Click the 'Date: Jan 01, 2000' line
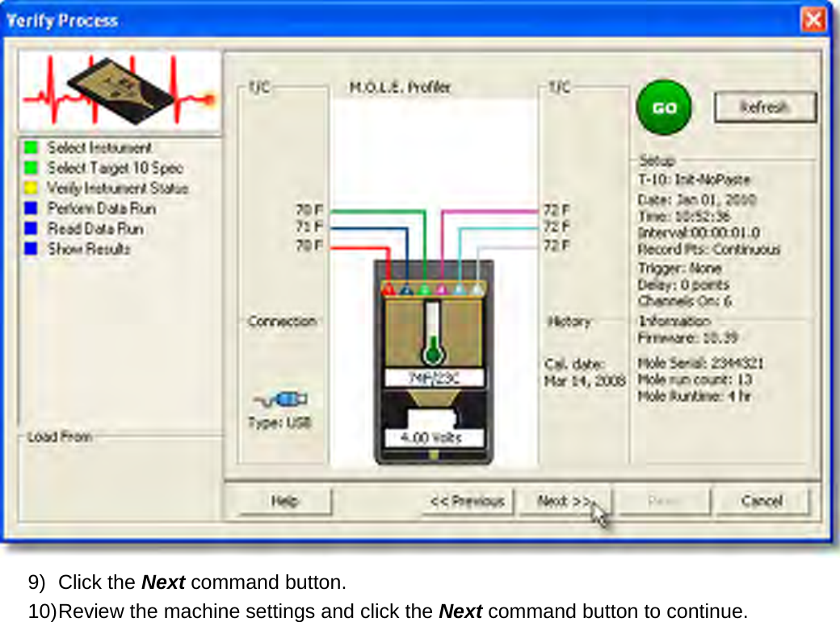Screen dimensions: 840x622 click(x=696, y=200)
